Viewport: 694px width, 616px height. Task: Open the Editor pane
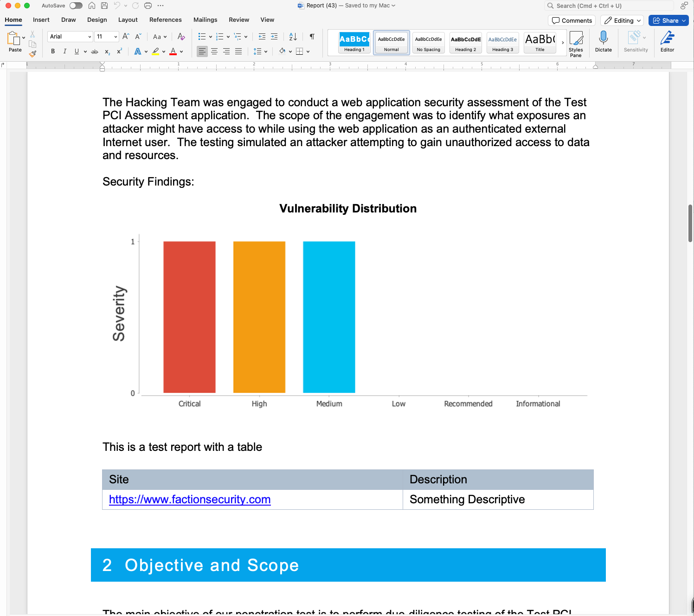667,41
